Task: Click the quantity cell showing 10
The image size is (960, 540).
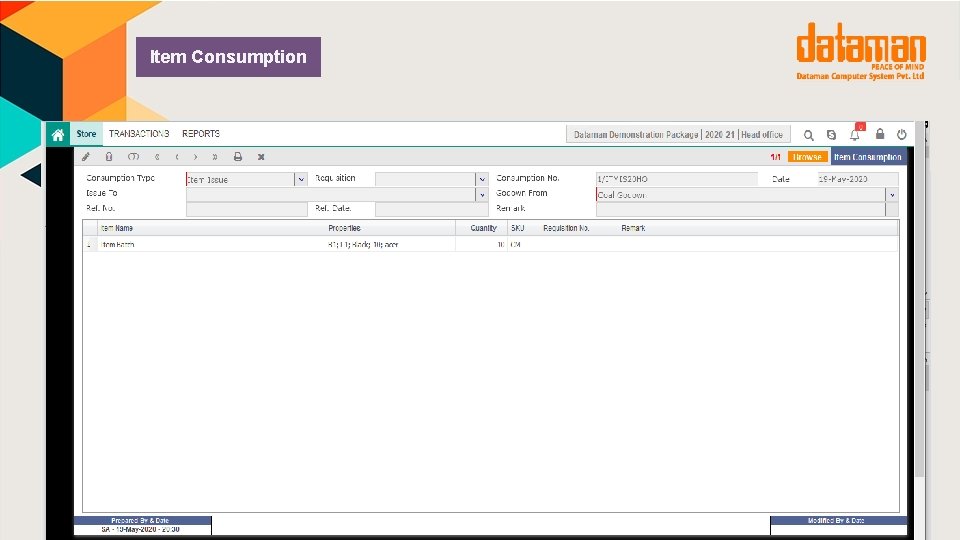Action: (482, 244)
